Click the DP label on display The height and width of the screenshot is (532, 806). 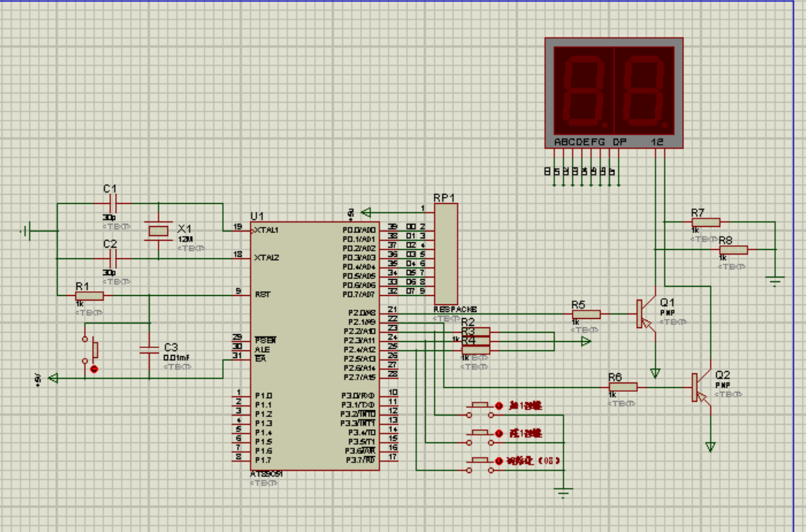620,142
